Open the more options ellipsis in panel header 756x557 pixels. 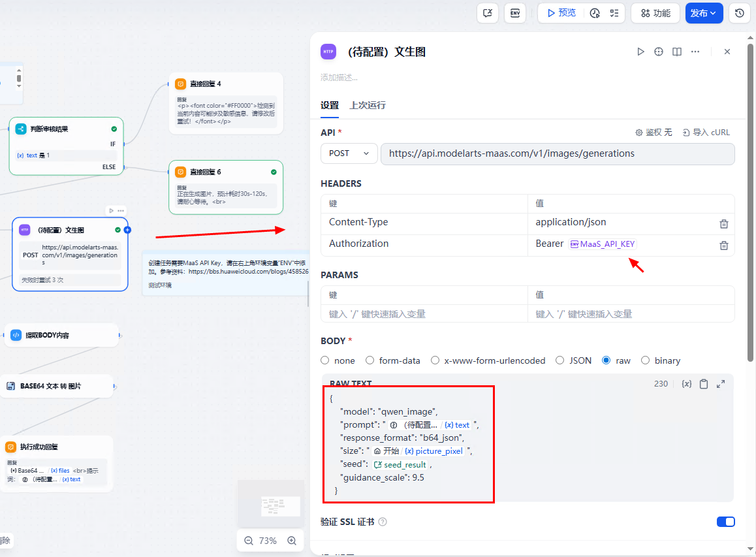click(695, 52)
